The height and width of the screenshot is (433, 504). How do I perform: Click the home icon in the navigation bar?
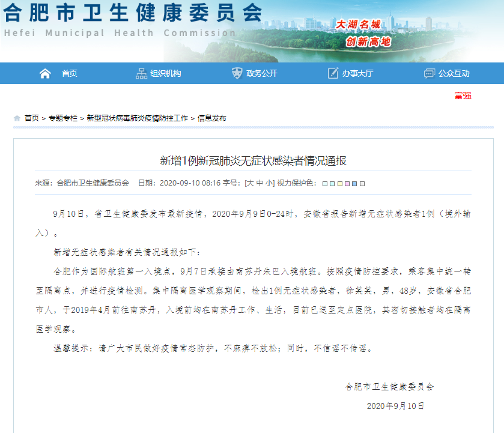tap(45, 74)
